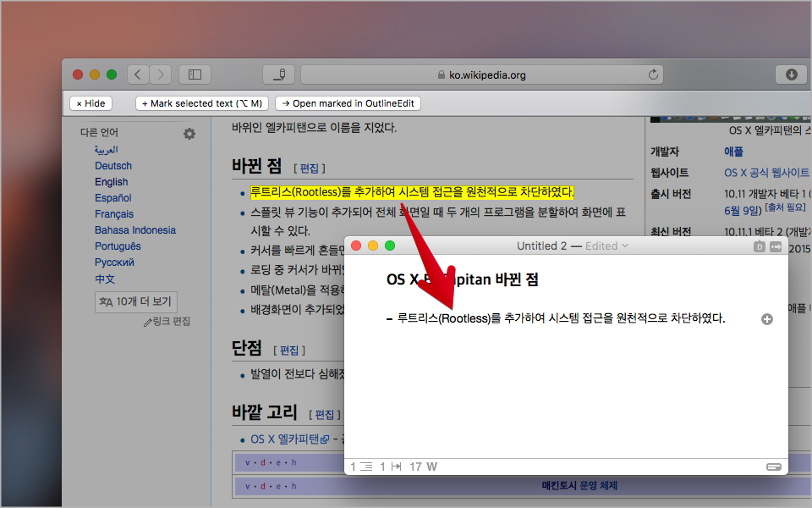The height and width of the screenshot is (508, 812).
Task: Edit the 바깥 고리 section
Action: (325, 415)
